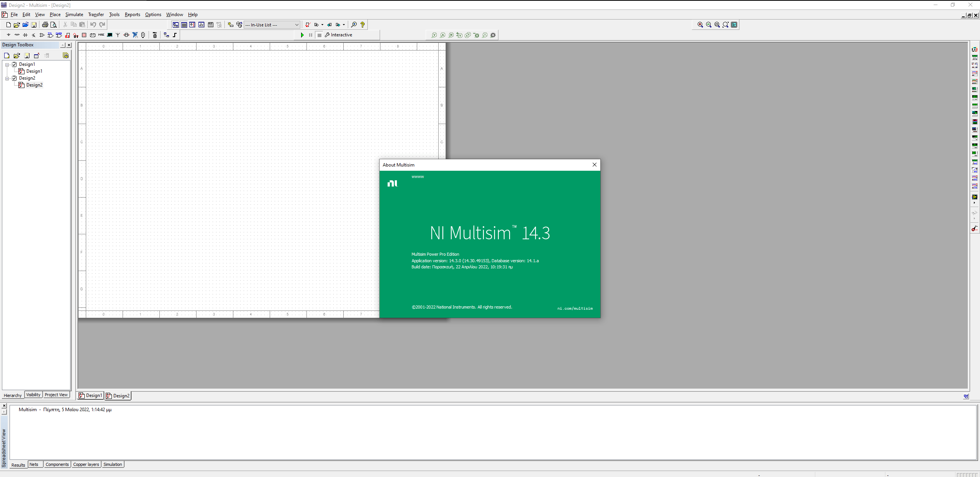Place an RF antenna component
980x477 pixels.
point(118,35)
